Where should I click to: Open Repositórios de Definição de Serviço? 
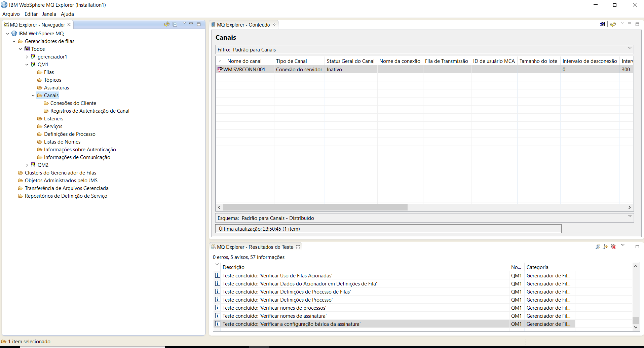point(66,196)
